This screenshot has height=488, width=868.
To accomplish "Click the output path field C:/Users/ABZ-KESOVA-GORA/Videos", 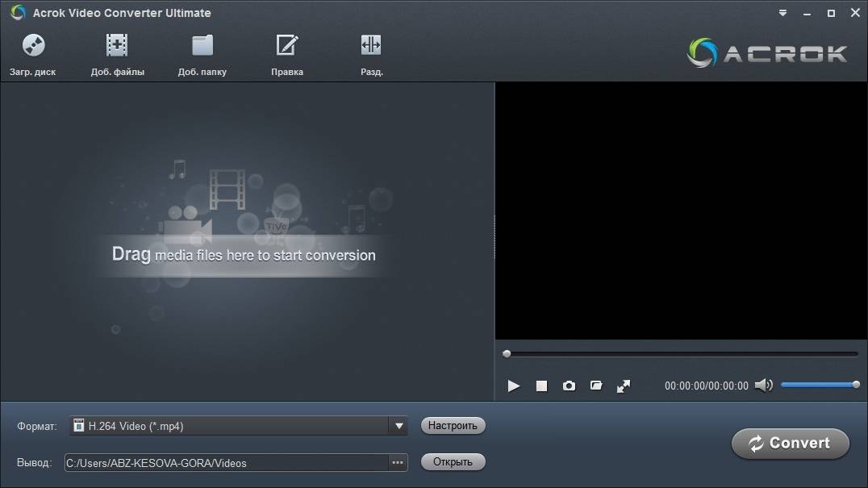I will pos(227,462).
